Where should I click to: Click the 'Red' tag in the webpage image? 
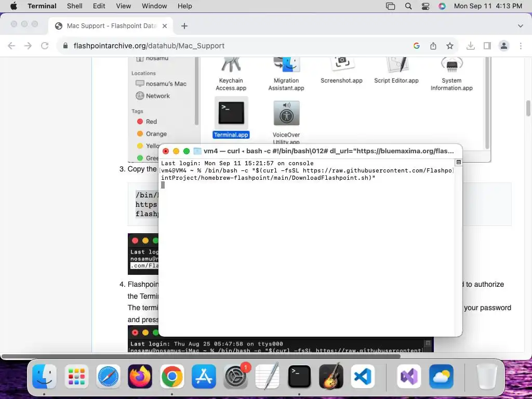(151, 122)
